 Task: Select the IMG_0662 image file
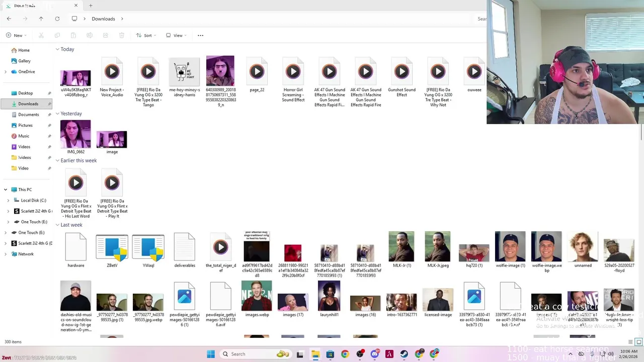pos(75,137)
